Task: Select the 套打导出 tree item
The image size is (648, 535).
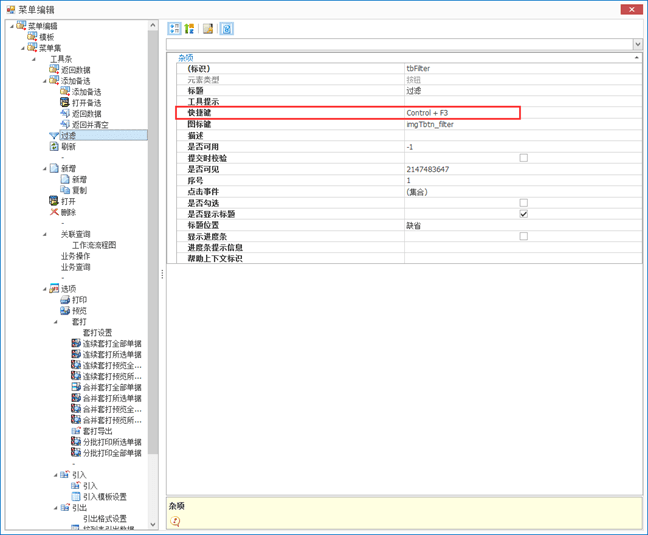Action: [x=97, y=431]
